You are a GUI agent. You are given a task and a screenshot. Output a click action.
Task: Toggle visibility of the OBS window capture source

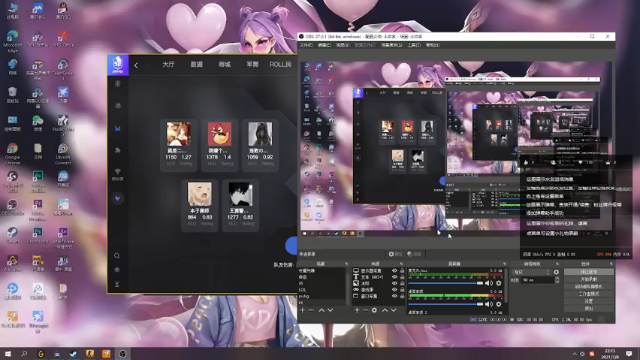pyautogui.click(x=395, y=296)
